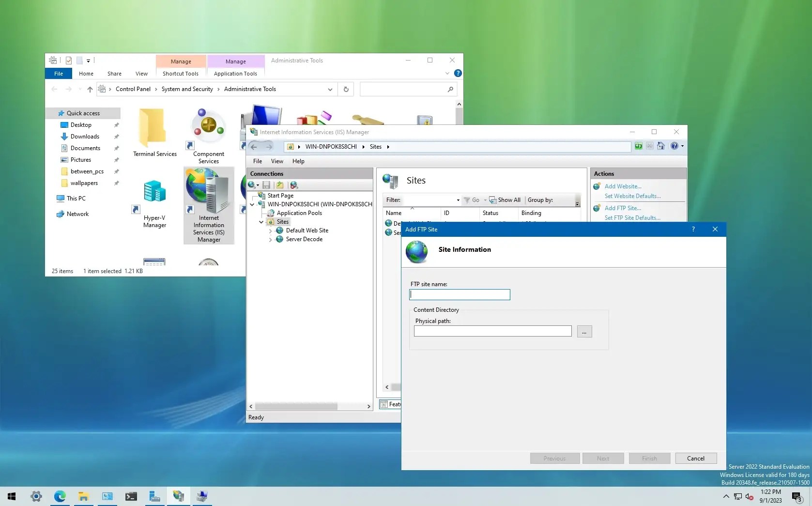
Task: Expand the Default Web Site tree node
Action: tap(271, 230)
